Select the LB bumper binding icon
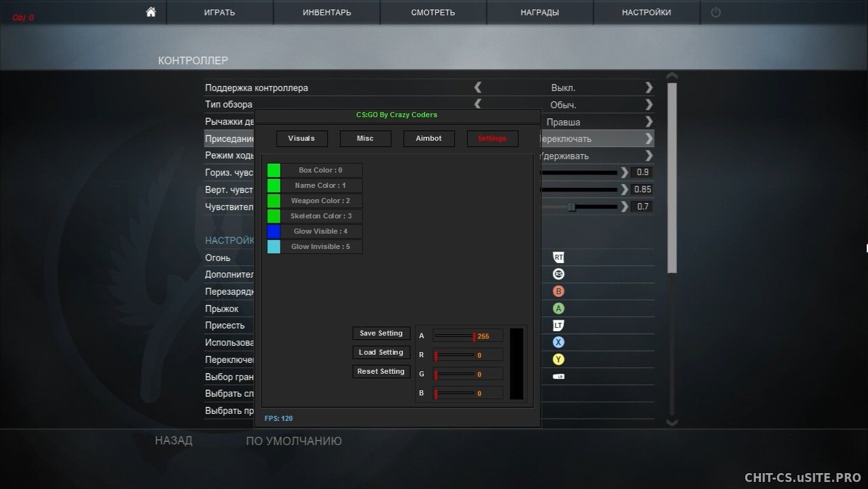Viewport: 868px width, 489px height. (559, 376)
